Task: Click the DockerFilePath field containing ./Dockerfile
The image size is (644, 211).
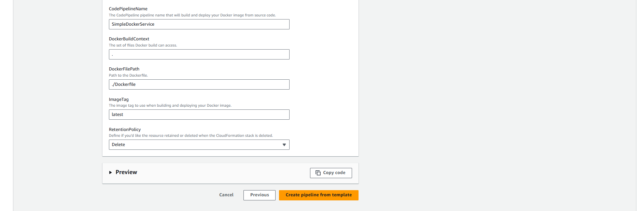Action: coord(199,84)
